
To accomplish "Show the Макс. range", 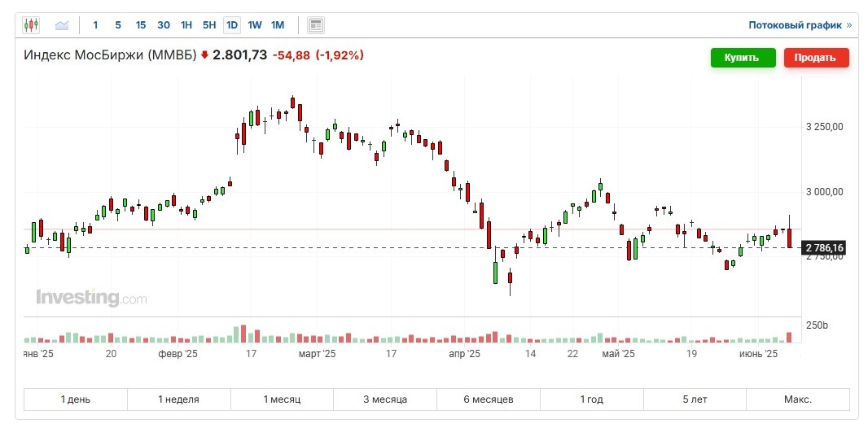I will click(x=798, y=399).
